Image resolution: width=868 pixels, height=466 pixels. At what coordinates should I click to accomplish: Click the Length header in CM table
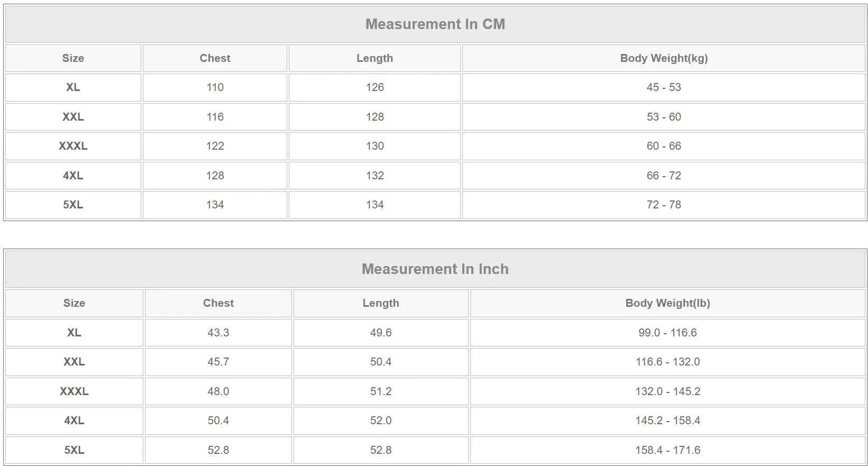(x=374, y=58)
